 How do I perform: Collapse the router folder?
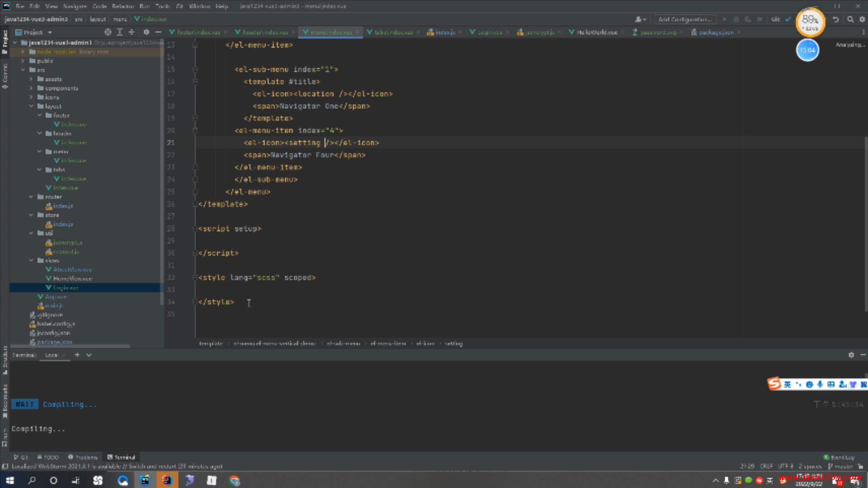pos(31,197)
